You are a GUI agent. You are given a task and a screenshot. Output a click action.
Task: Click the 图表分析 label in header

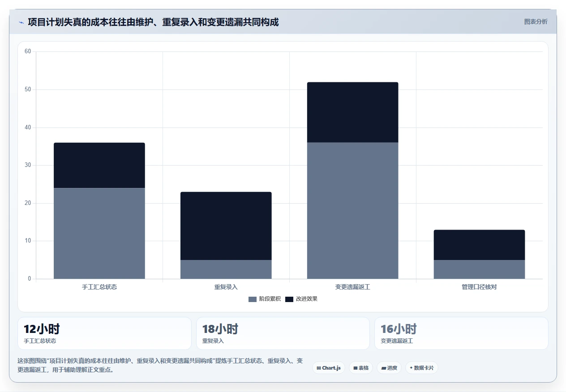click(536, 21)
